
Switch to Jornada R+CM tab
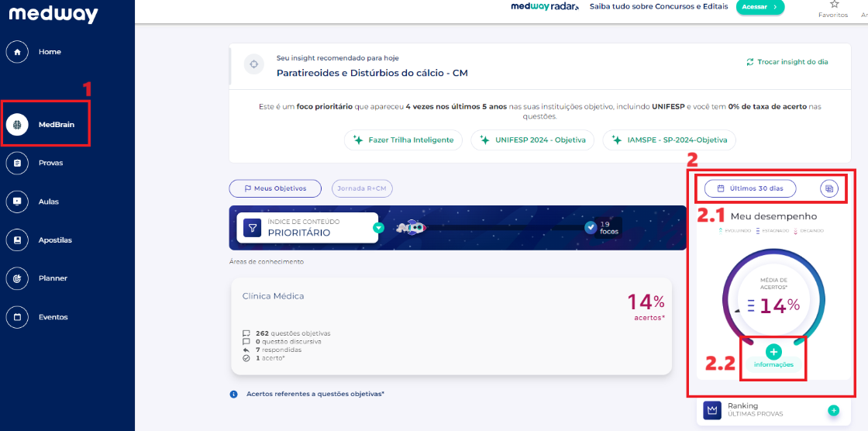point(362,188)
